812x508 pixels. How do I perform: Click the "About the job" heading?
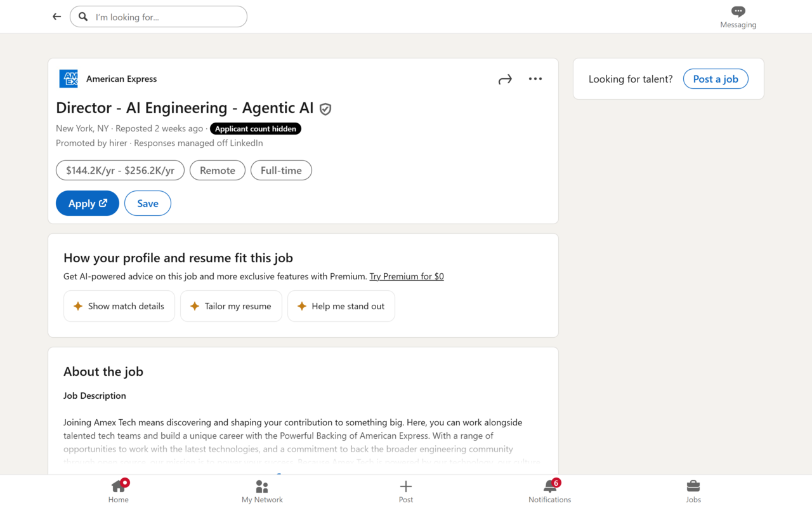103,371
